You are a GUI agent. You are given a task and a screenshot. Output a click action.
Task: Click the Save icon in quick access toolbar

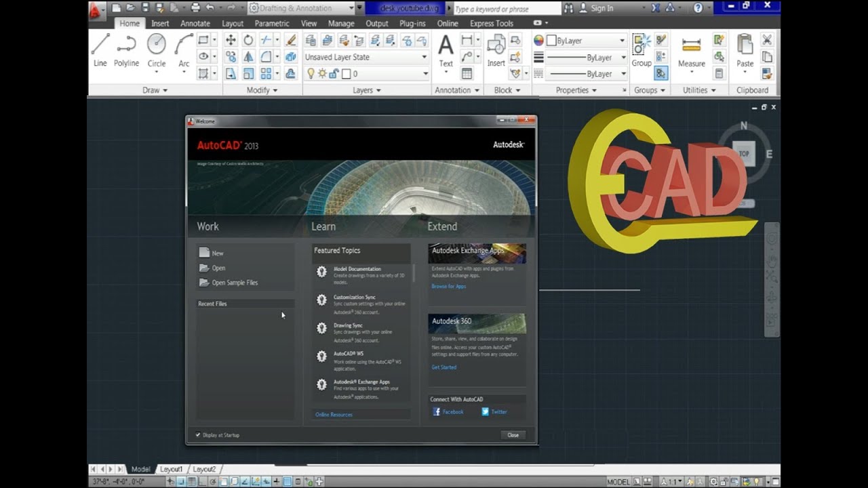[144, 8]
